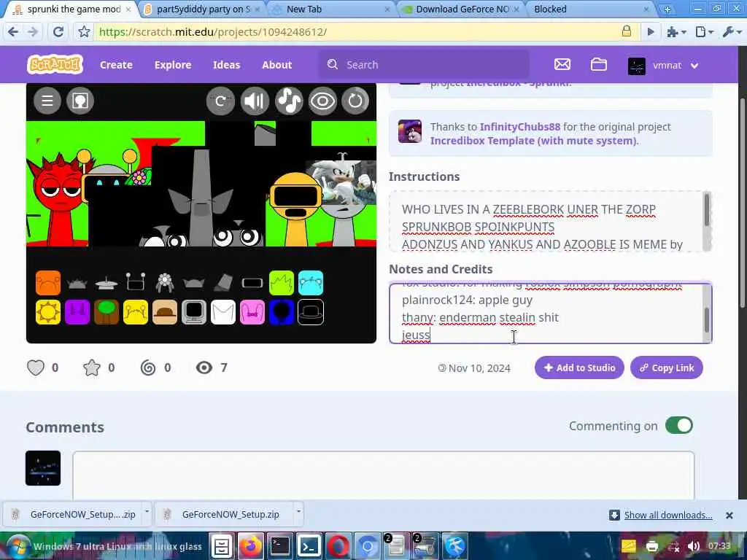This screenshot has width=747, height=560.
Task: Click the music notes icon in game
Action: pos(289,101)
